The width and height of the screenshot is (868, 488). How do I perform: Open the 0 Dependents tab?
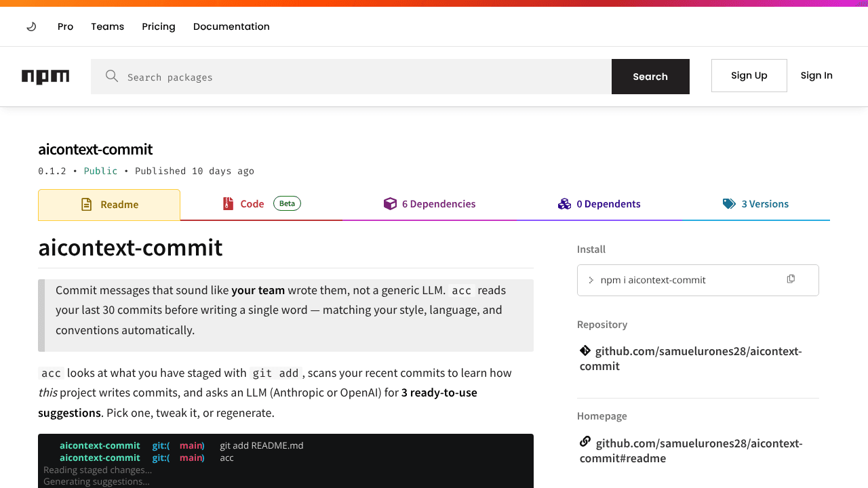coord(599,204)
